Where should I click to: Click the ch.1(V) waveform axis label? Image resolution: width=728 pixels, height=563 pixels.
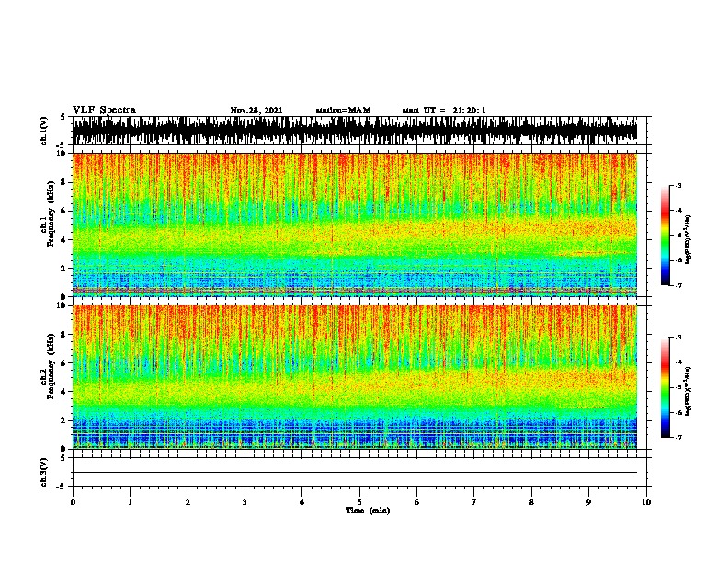click(44, 131)
